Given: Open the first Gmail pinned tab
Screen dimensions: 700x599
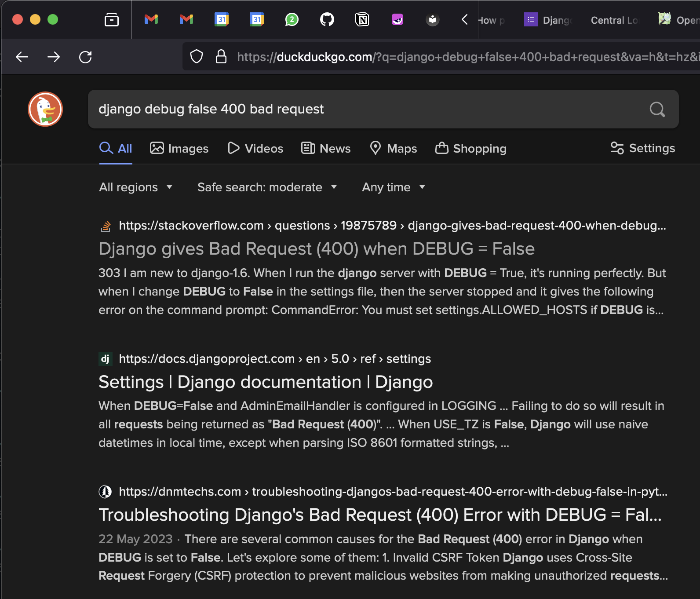Looking at the screenshot, I should (x=151, y=19).
